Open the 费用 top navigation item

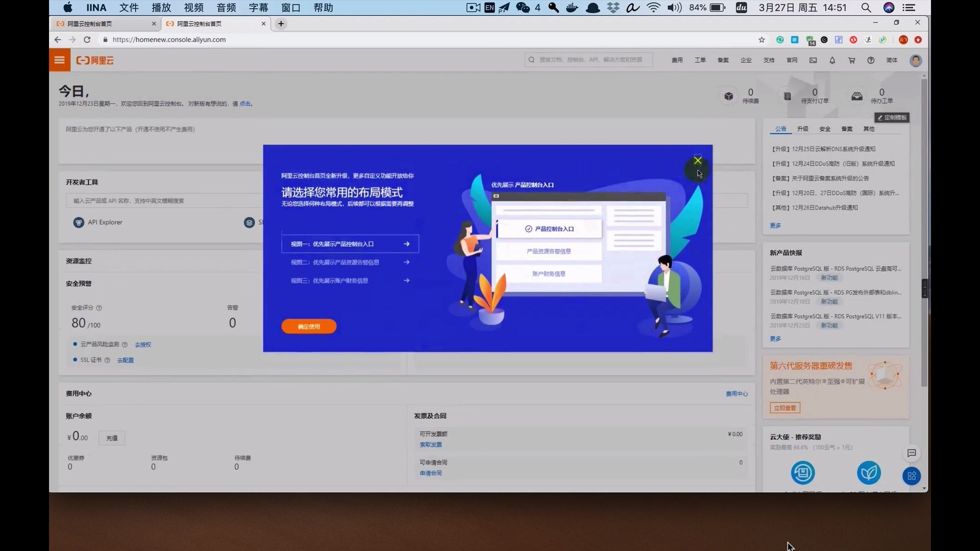(x=677, y=60)
